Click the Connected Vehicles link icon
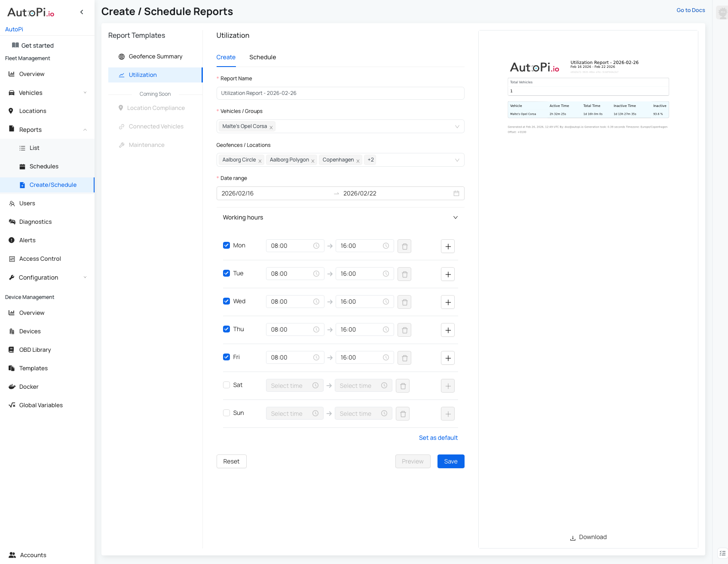728x564 pixels. click(x=122, y=126)
